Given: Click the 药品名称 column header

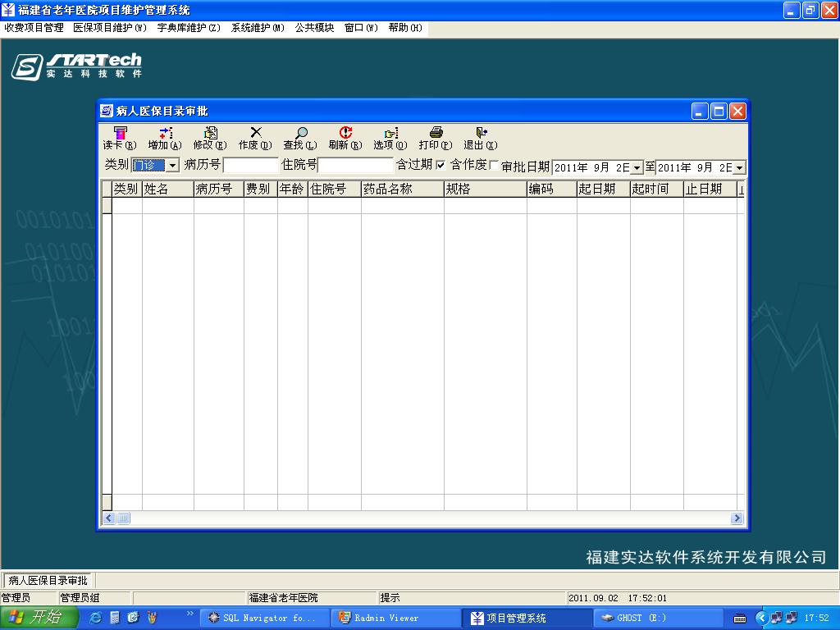Looking at the screenshot, I should pos(402,189).
